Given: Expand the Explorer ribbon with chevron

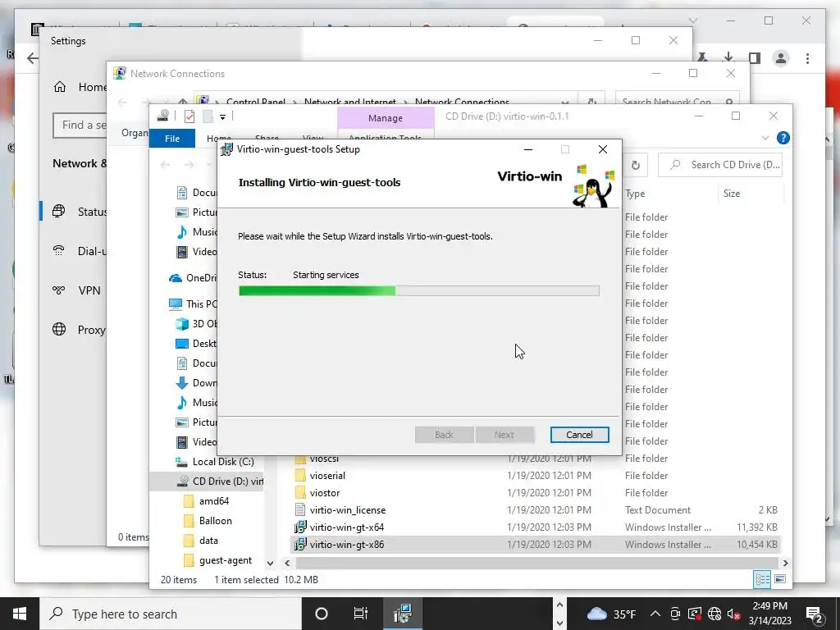Looking at the screenshot, I should pyautogui.click(x=765, y=138).
